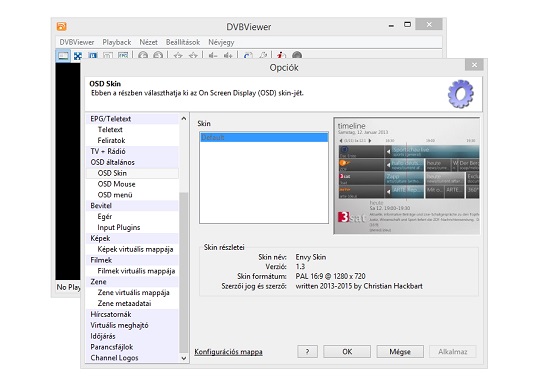The width and height of the screenshot is (550, 379).
Task: Close the Opciók dialog
Action: point(474,65)
